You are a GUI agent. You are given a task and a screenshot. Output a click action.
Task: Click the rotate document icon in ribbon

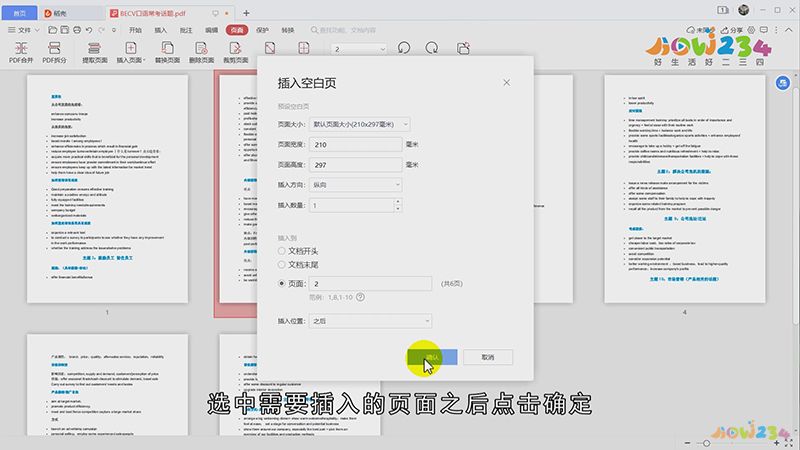pos(463,48)
